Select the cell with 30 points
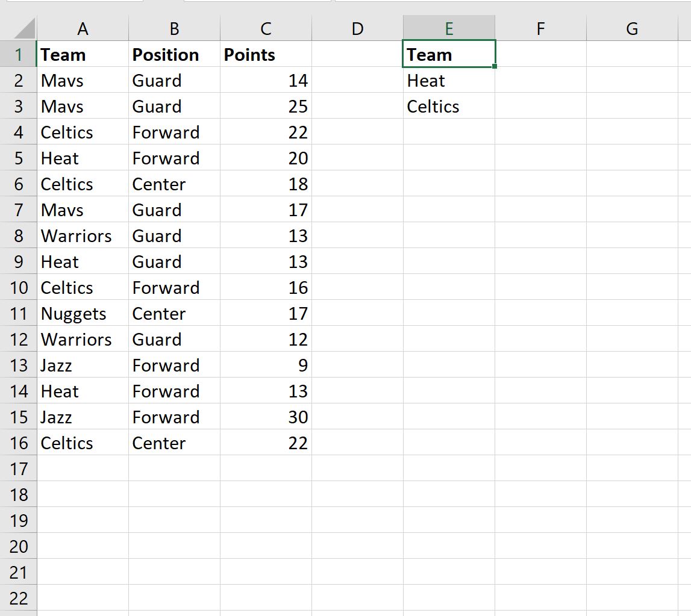 pos(266,417)
